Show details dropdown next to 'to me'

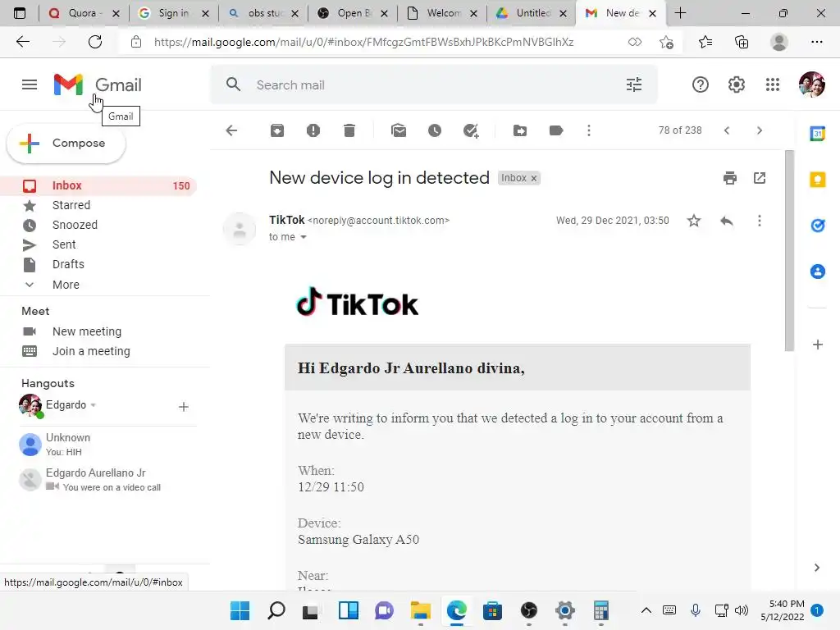(304, 237)
